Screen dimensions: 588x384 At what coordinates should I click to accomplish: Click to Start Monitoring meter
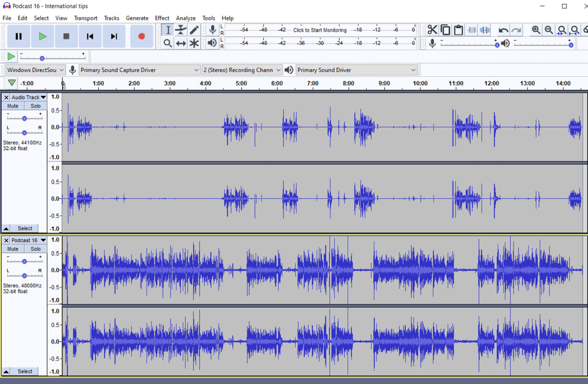[x=319, y=30]
